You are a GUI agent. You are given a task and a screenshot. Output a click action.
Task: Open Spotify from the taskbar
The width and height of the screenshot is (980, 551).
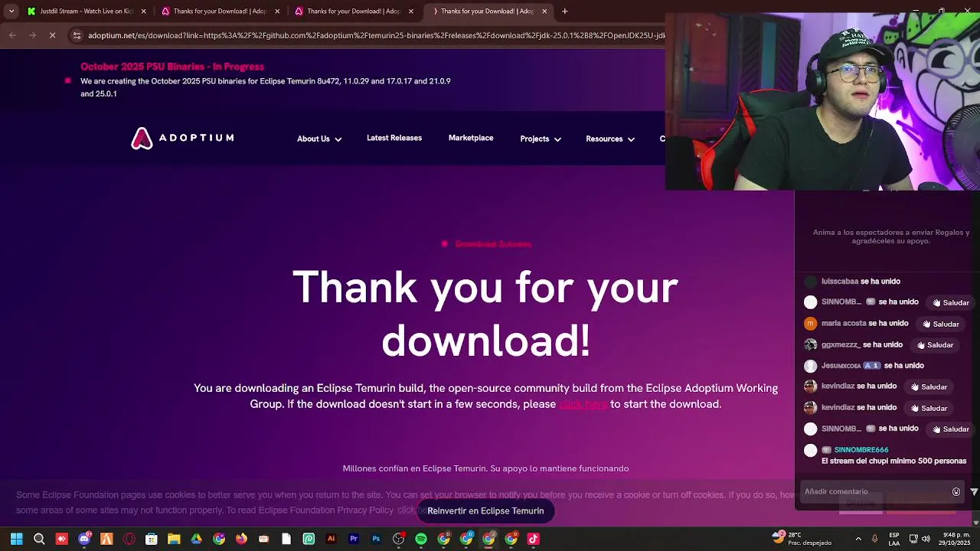[421, 539]
